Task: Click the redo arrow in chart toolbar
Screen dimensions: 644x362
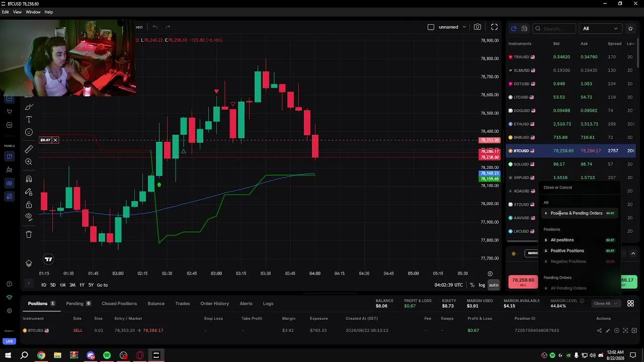Action: coord(168,27)
